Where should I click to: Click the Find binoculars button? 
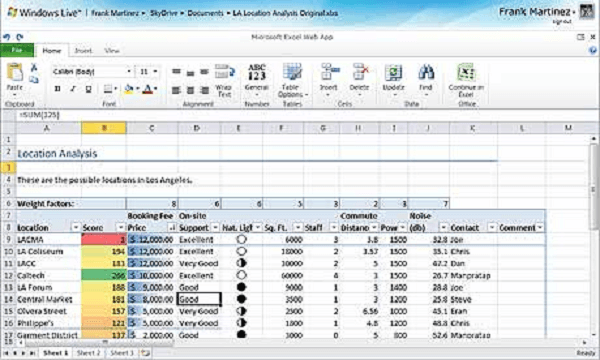point(426,80)
